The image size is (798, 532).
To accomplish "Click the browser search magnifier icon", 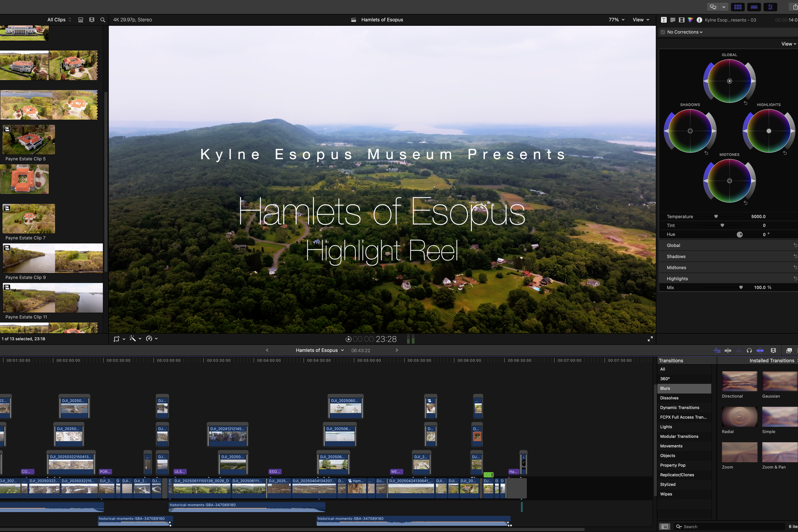I will click(x=102, y=20).
